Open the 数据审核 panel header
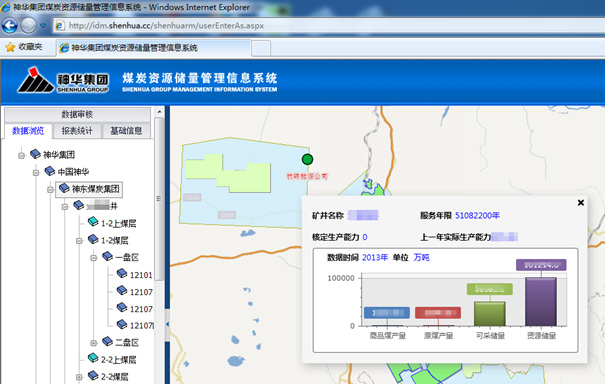 [x=77, y=114]
